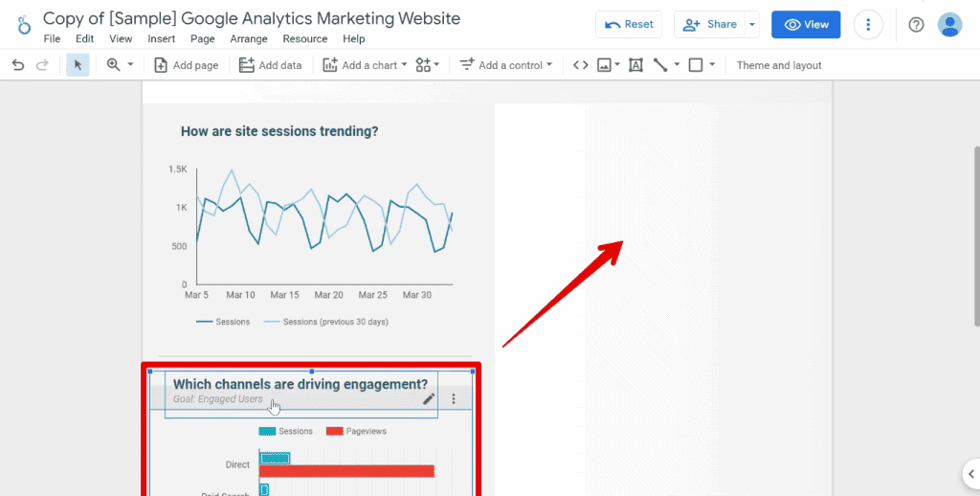Screen dimensions: 980x496
Task: Open Theme and layout panel
Action: click(x=779, y=65)
